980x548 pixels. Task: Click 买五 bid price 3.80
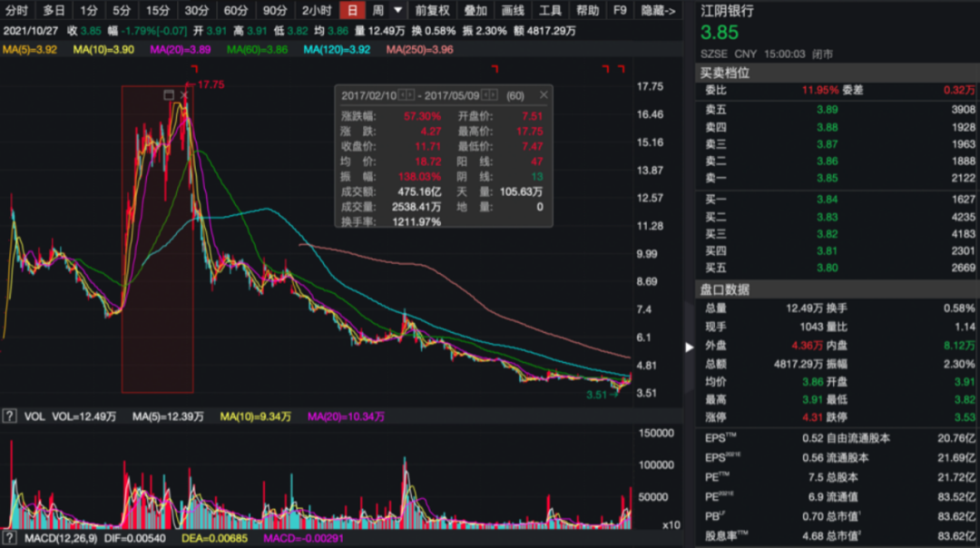[827, 268]
